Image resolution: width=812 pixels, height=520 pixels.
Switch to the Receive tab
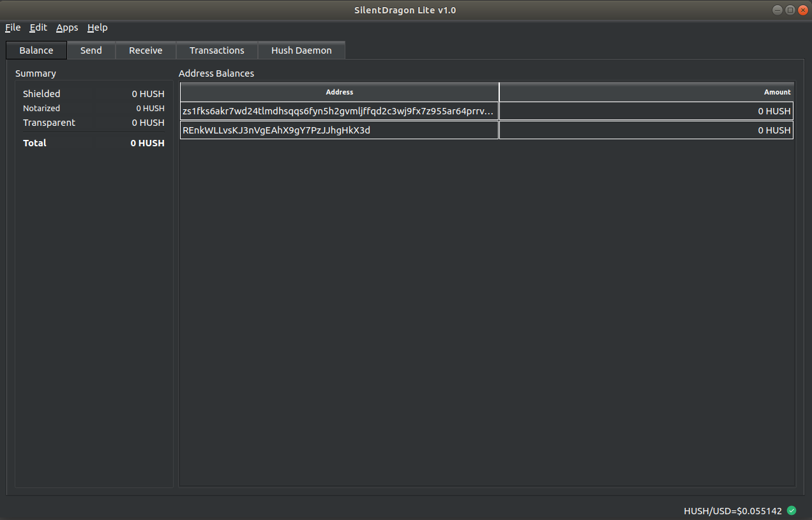click(x=146, y=50)
